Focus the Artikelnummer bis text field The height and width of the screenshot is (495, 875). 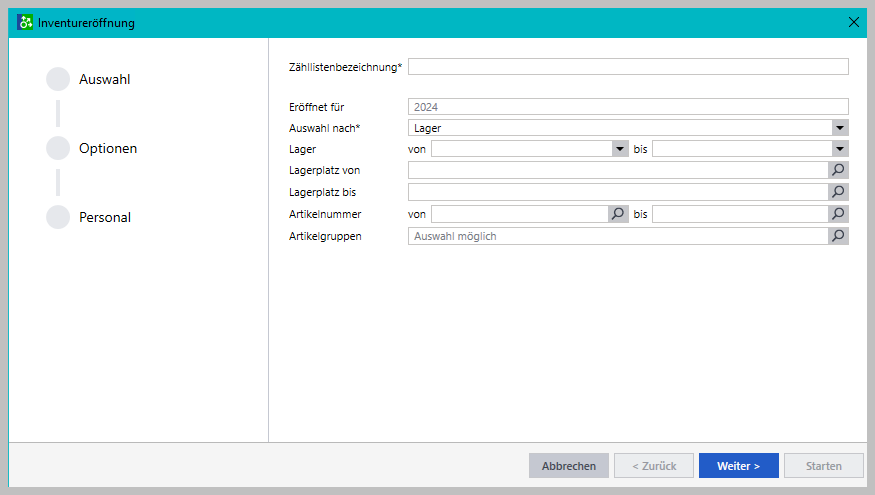(741, 214)
